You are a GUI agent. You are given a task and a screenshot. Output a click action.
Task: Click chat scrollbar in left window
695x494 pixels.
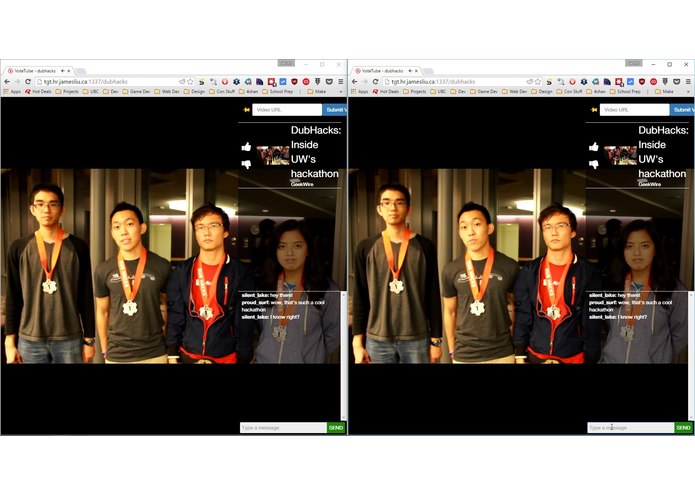pyautogui.click(x=343, y=355)
